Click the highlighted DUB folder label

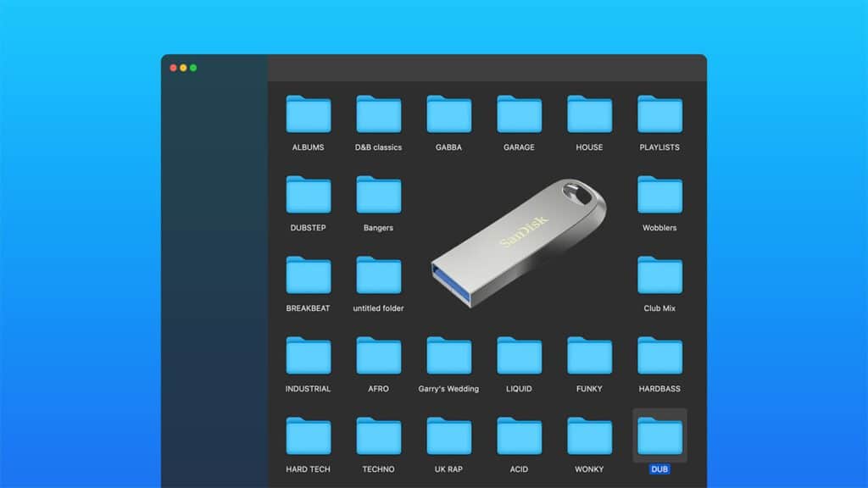tap(659, 469)
